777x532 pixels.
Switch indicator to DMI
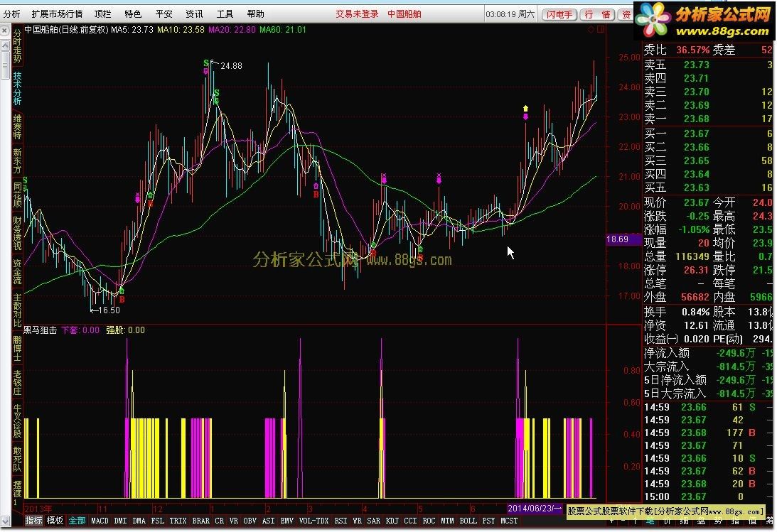pyautogui.click(x=120, y=521)
